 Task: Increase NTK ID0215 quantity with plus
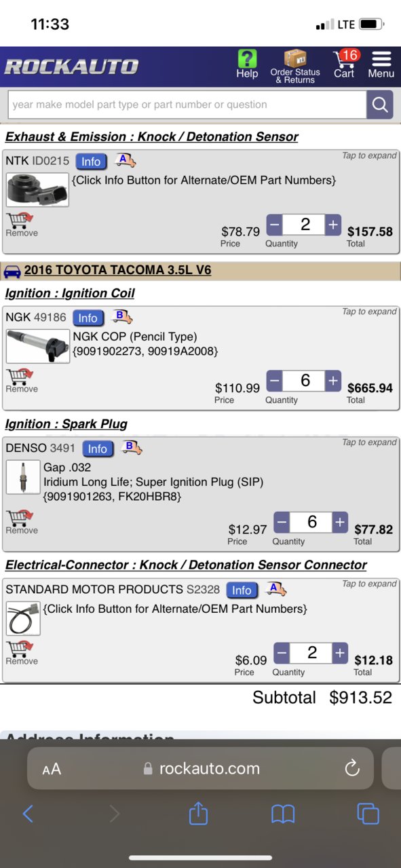(333, 225)
